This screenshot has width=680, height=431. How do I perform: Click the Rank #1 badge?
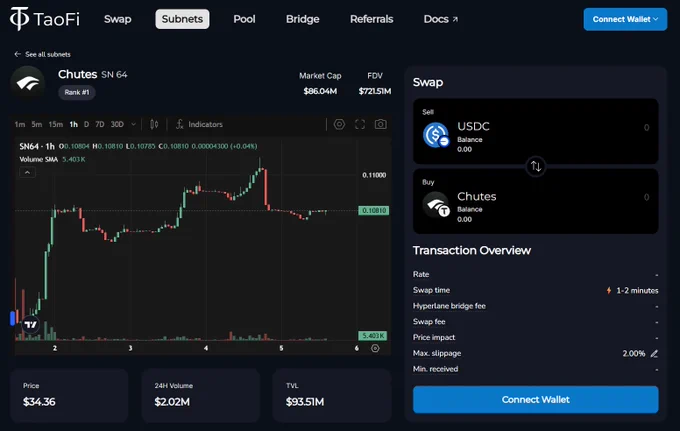pyautogui.click(x=77, y=92)
